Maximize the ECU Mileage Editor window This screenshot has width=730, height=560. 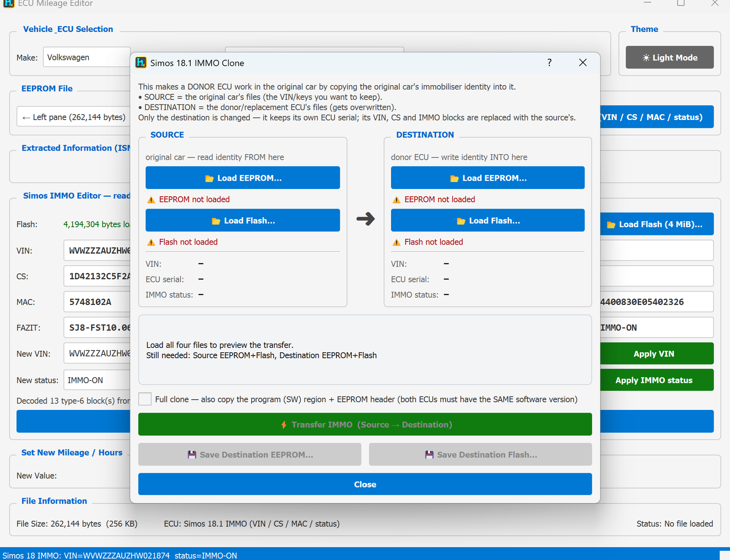(x=681, y=3)
